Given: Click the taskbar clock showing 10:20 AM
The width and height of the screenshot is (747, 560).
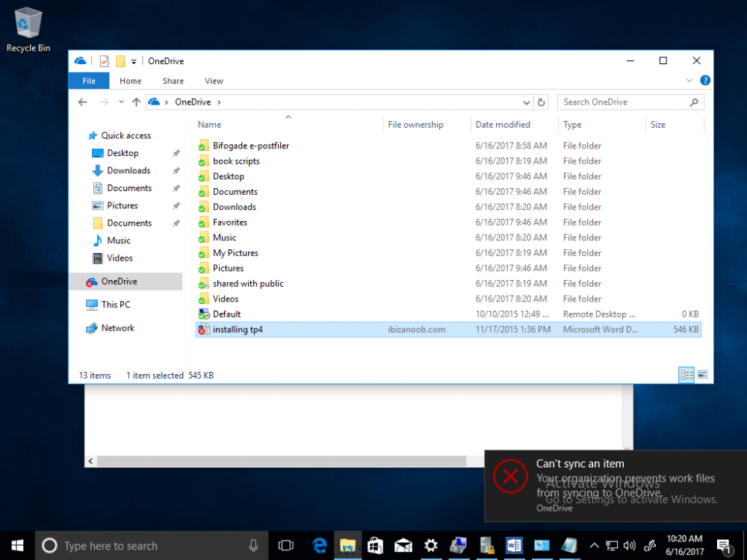Looking at the screenshot, I should [684, 546].
